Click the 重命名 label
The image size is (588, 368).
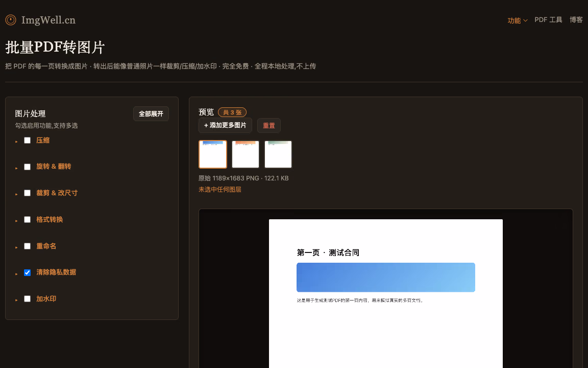pyautogui.click(x=46, y=246)
